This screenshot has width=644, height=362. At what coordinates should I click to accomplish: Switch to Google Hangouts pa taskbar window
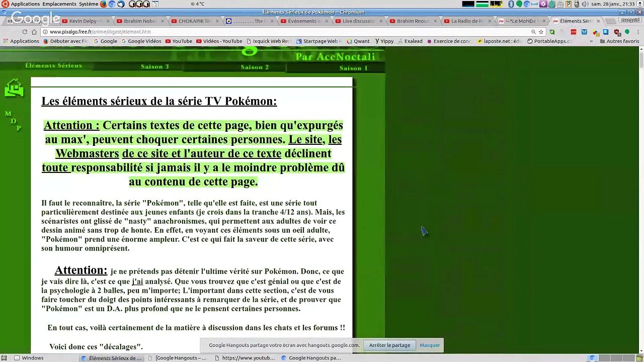pos(312,358)
